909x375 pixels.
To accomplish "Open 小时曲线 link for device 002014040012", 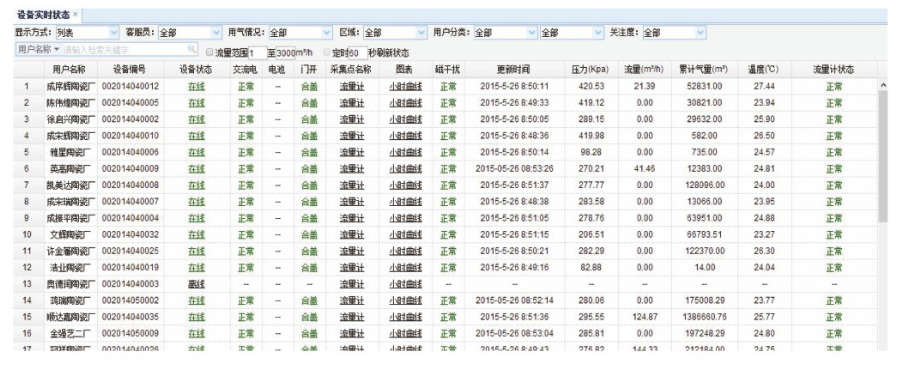I will click(x=405, y=86).
